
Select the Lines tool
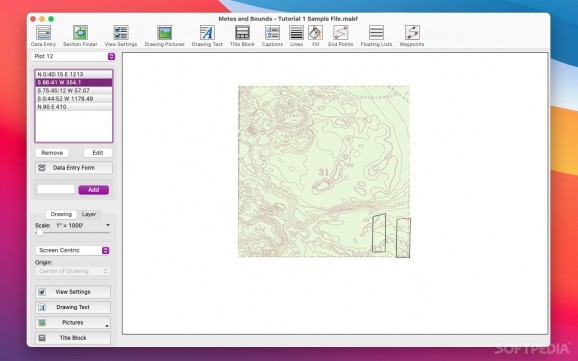coord(296,36)
